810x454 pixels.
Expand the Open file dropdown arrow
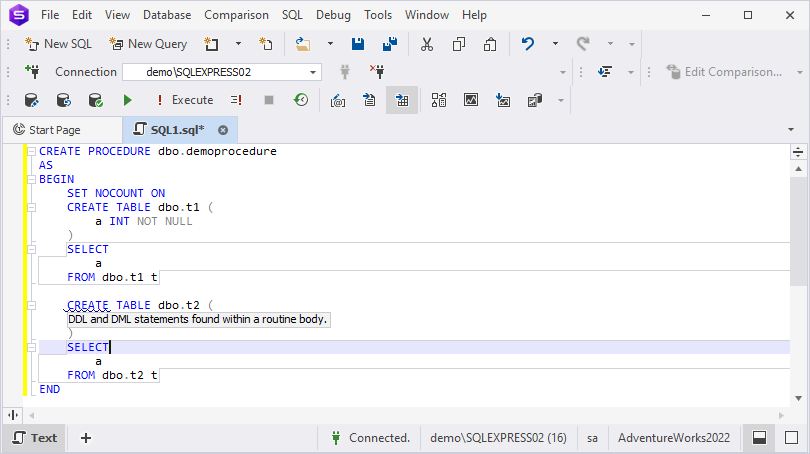[330, 44]
